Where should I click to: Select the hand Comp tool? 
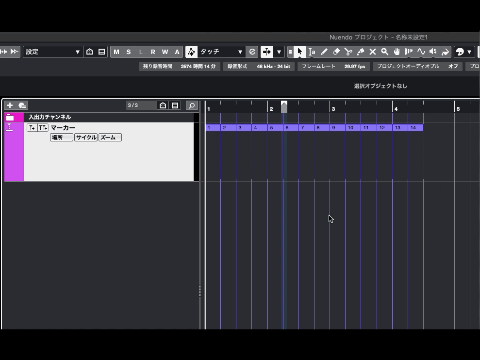point(397,52)
